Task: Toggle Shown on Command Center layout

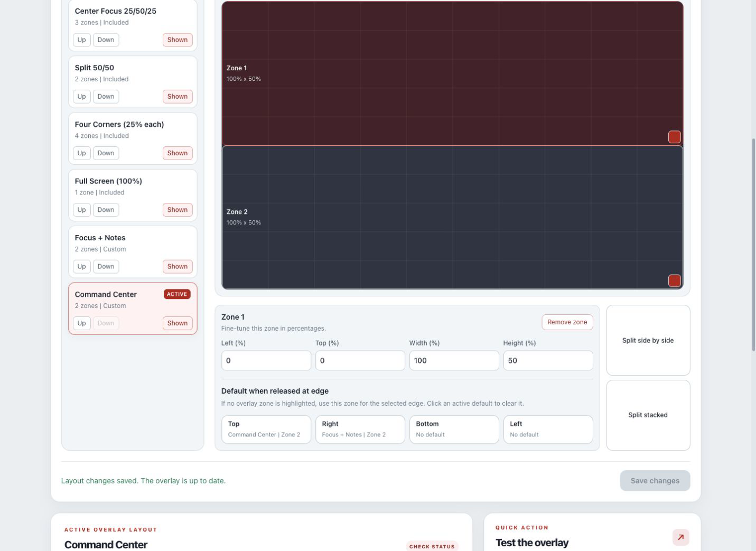Action: pyautogui.click(x=178, y=323)
